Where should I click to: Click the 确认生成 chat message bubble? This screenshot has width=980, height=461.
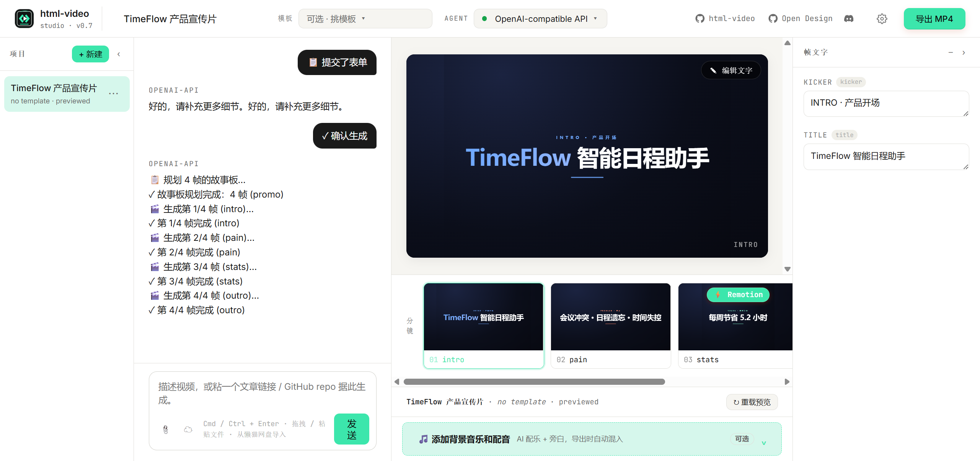pyautogui.click(x=345, y=136)
